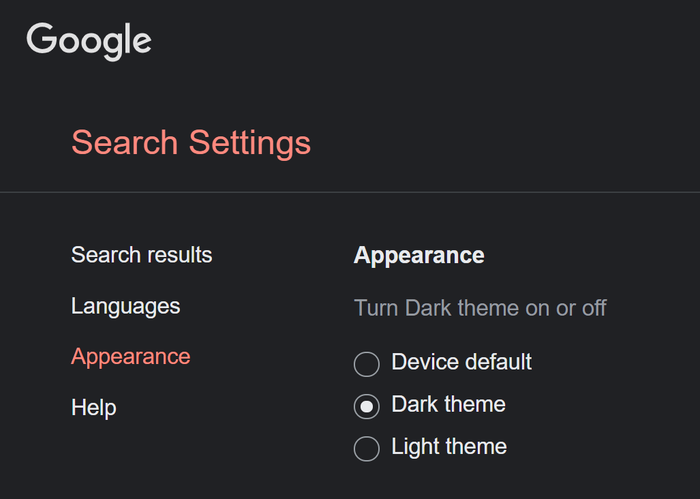This screenshot has width=700, height=499.
Task: Click the "Dark theme" option label text
Action: [x=448, y=405]
